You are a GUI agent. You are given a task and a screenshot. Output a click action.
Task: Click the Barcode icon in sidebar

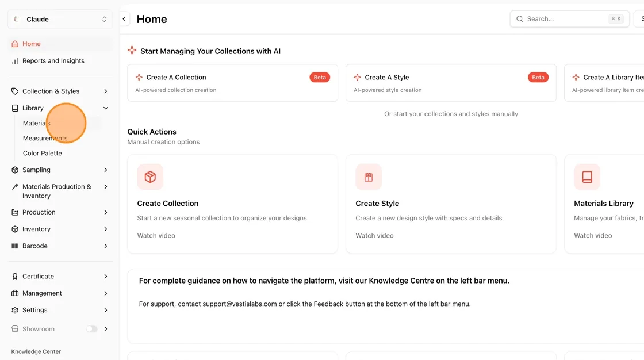(15, 246)
